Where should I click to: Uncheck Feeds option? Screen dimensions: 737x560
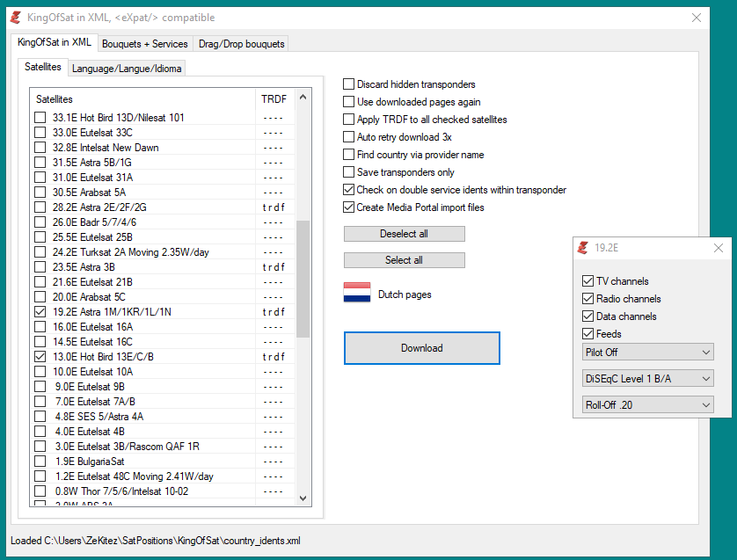(587, 333)
